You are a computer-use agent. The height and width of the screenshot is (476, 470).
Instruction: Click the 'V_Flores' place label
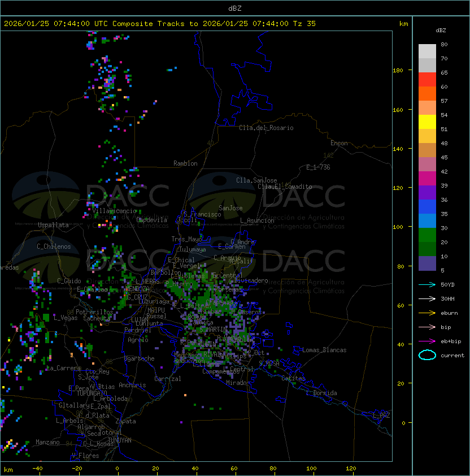click(x=85, y=456)
